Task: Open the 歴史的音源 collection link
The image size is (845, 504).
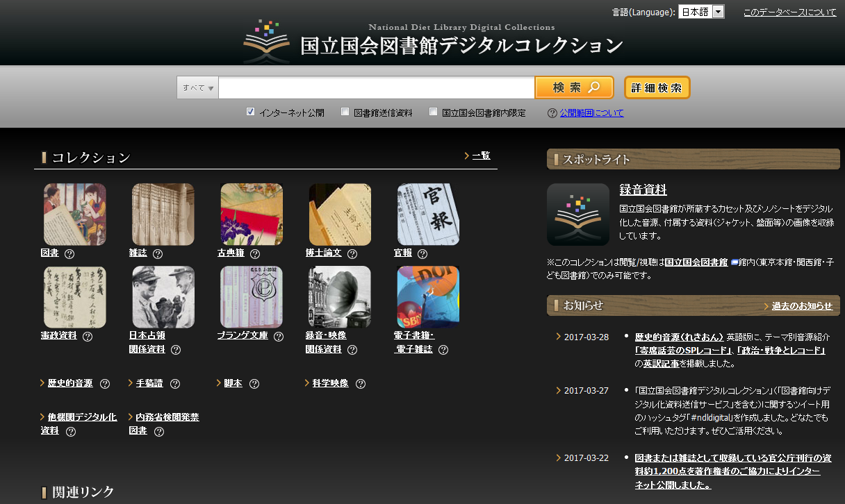Action: pyautogui.click(x=70, y=383)
